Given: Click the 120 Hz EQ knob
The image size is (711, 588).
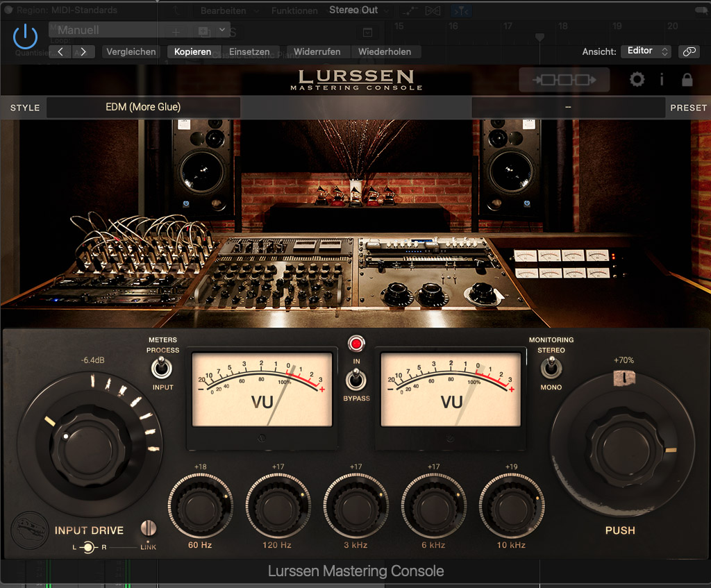Looking at the screenshot, I should 278,505.
